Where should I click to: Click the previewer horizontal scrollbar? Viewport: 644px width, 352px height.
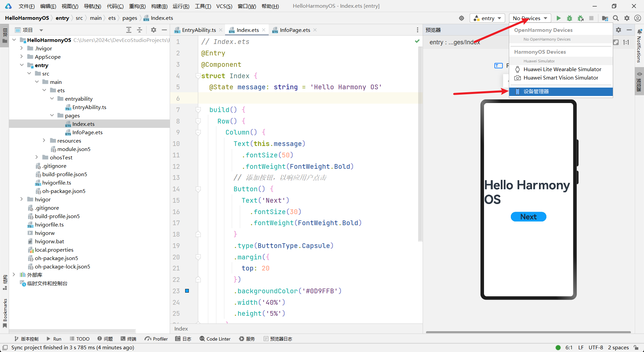point(528,332)
